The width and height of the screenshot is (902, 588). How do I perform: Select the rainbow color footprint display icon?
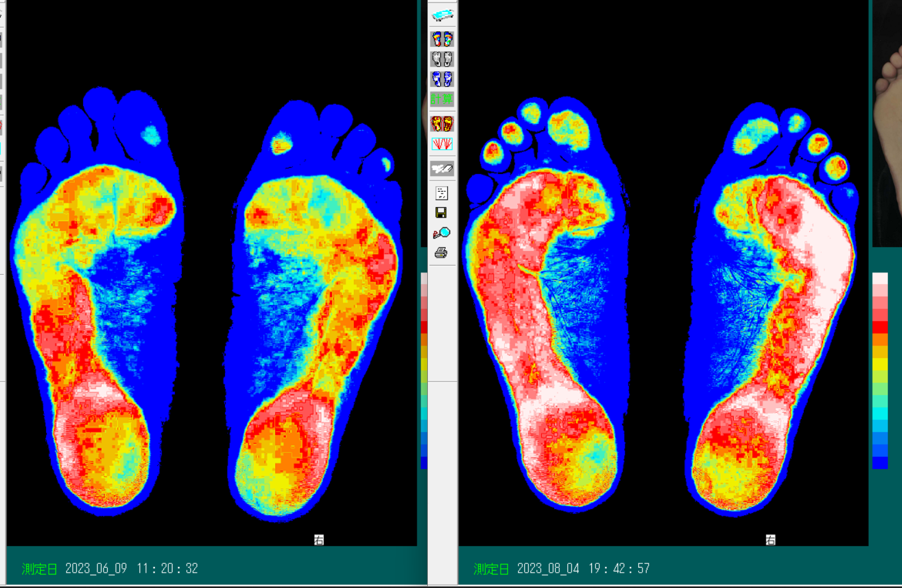tap(442, 39)
